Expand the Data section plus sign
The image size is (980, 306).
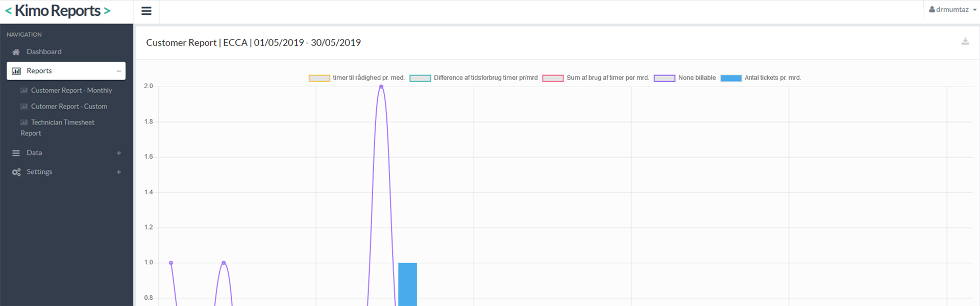pos(118,153)
